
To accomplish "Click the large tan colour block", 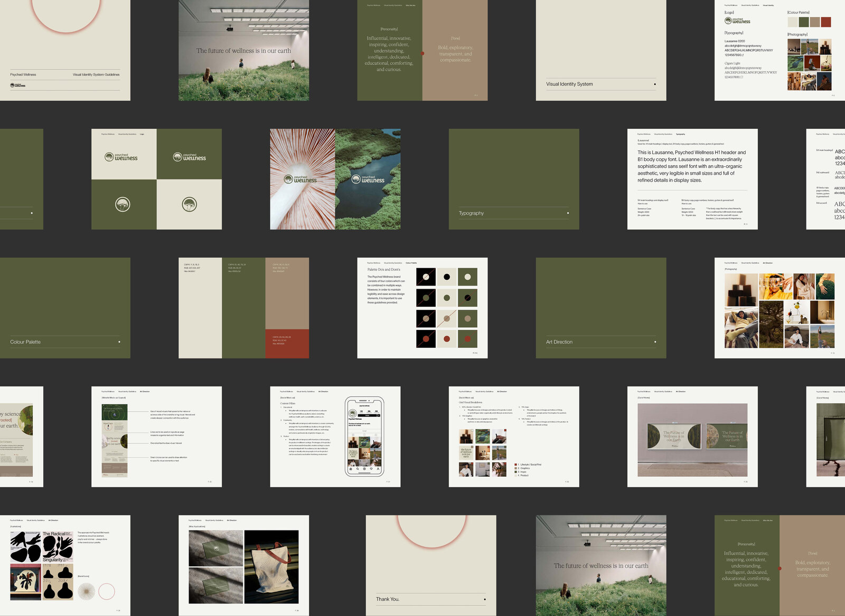I will tap(287, 293).
